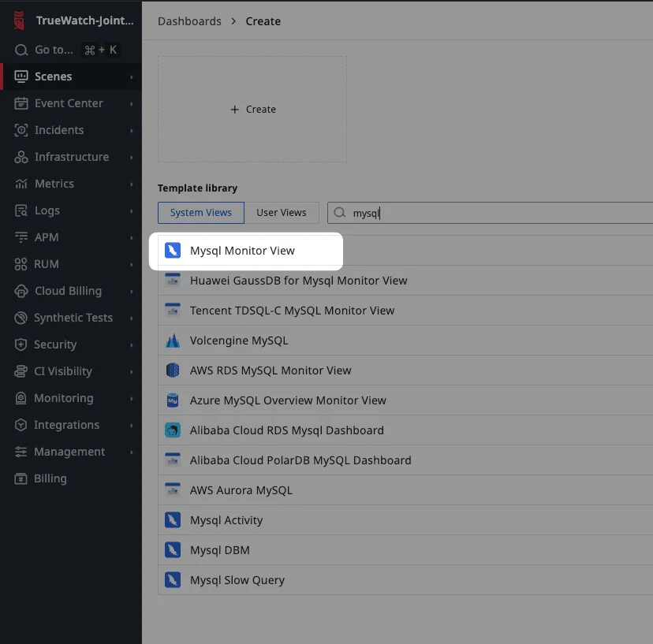Select Volcengine MySQL template
This screenshot has width=653, height=644.
click(405, 340)
